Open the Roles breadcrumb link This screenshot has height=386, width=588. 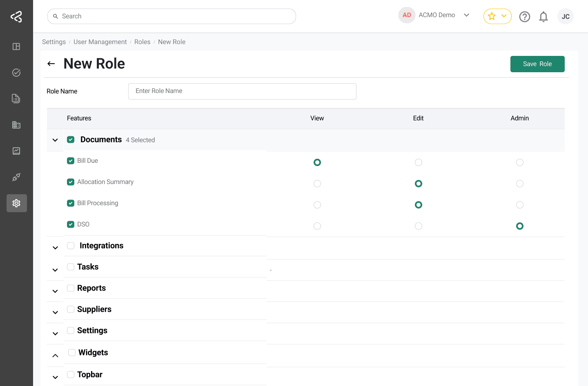[x=142, y=42]
